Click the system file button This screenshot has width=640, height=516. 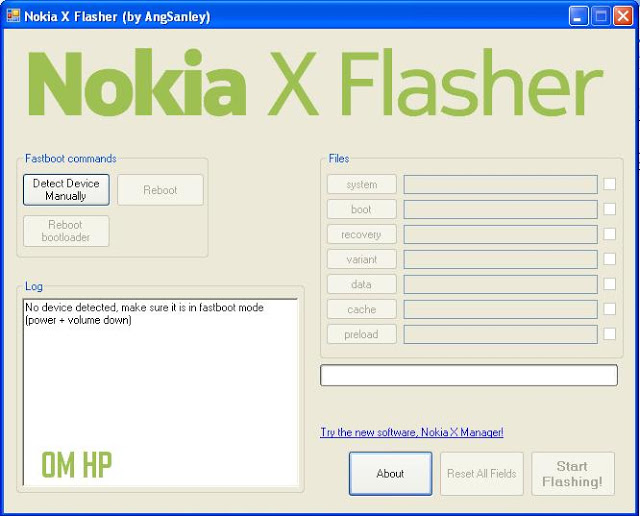click(x=362, y=185)
